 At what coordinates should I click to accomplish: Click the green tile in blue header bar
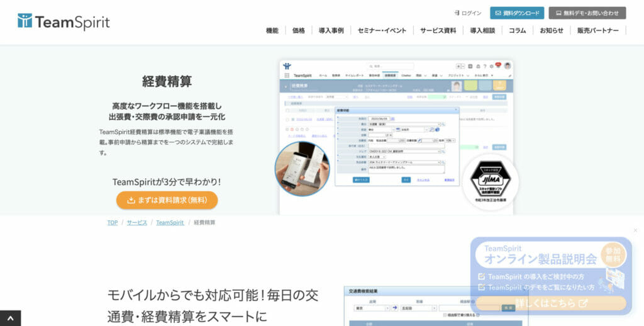click(470, 86)
